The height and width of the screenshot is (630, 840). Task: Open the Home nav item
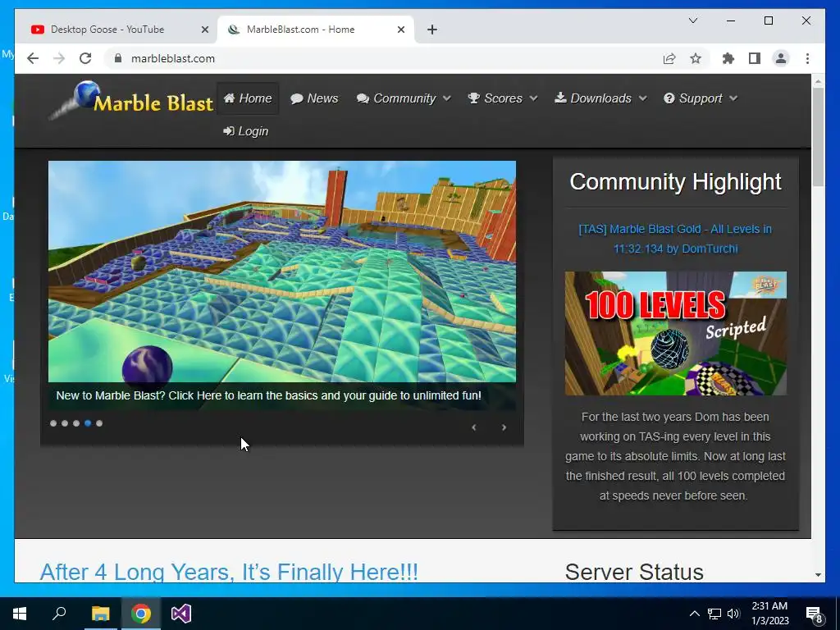248,98
